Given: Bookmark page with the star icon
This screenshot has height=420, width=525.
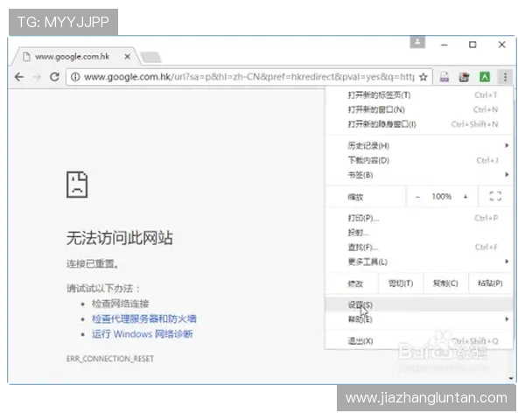Looking at the screenshot, I should click(423, 77).
